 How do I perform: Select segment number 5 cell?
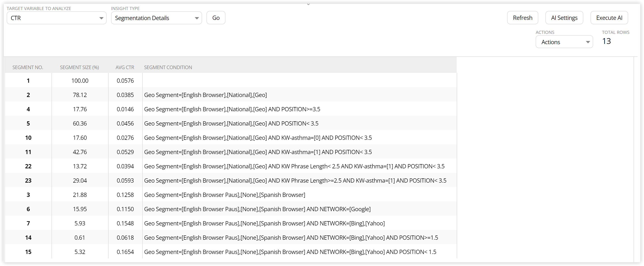28,123
